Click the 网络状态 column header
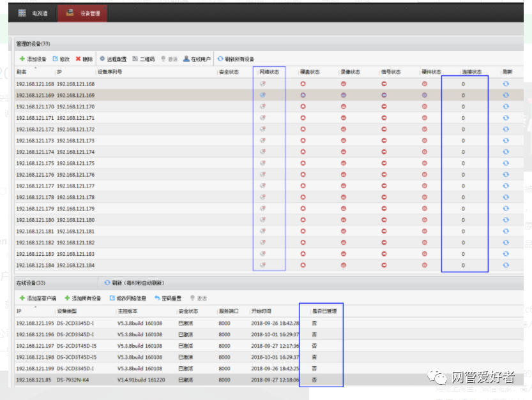 click(270, 72)
